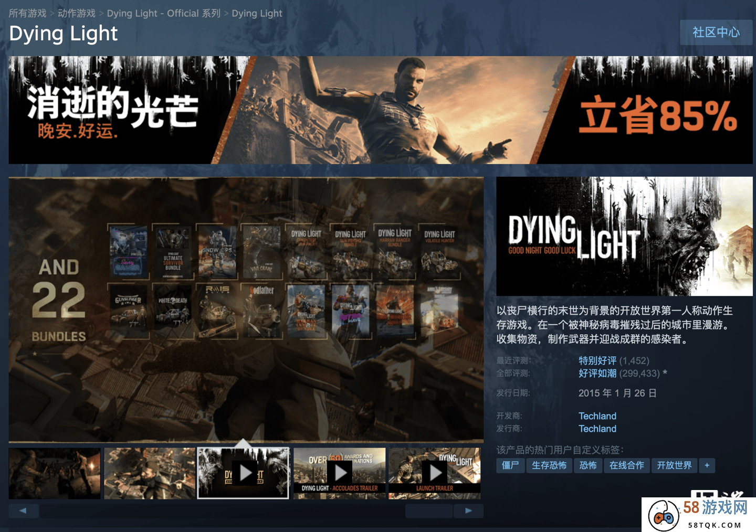The image size is (756, 532).
Task: Click the Dying Light header capsule image
Action: [x=624, y=236]
